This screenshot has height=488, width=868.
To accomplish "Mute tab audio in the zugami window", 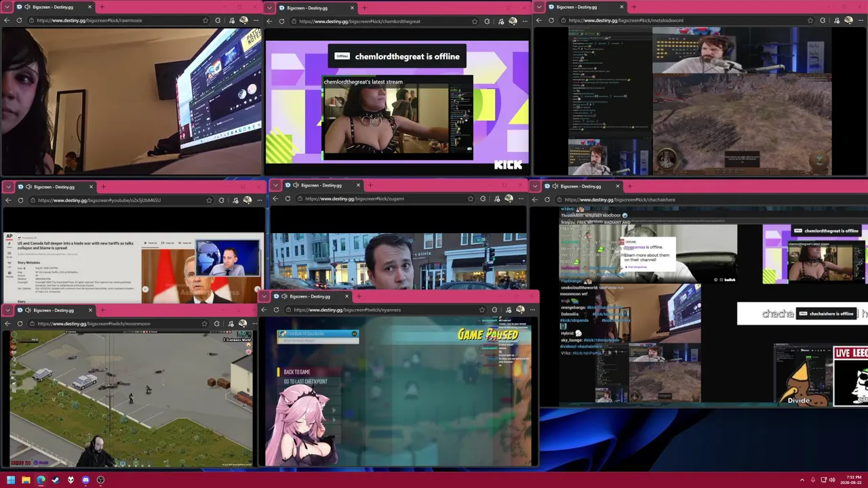I will point(296,185).
